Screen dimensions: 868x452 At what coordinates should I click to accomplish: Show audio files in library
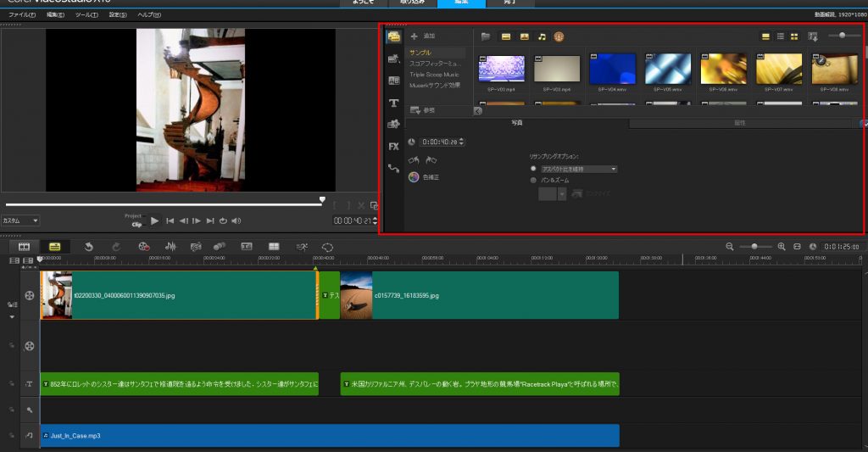(542, 36)
